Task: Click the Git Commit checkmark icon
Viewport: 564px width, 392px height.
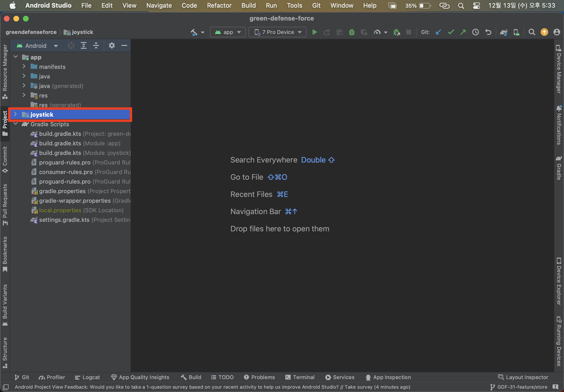Action: pos(451,32)
